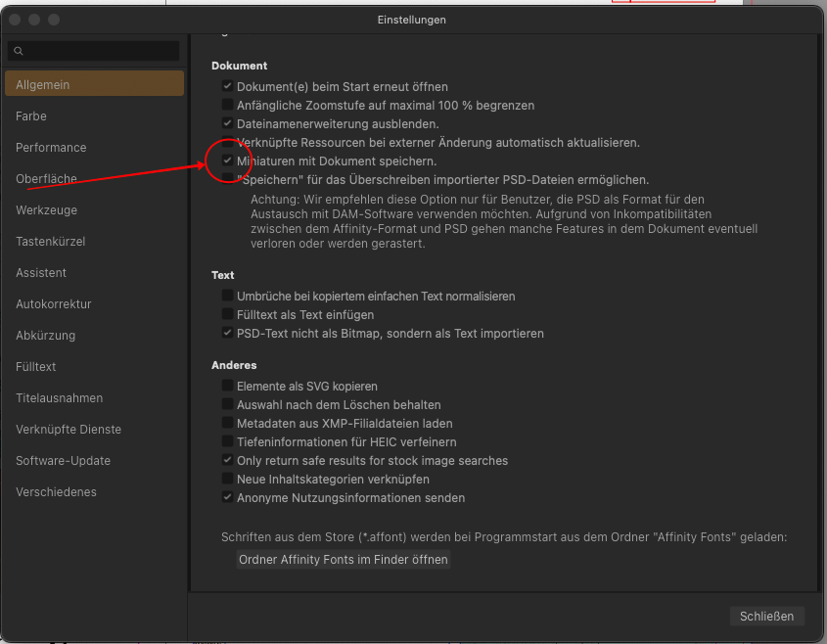Disable Miniaturen mit Dokument speichern
Image resolution: width=827 pixels, height=644 pixels.
(227, 161)
